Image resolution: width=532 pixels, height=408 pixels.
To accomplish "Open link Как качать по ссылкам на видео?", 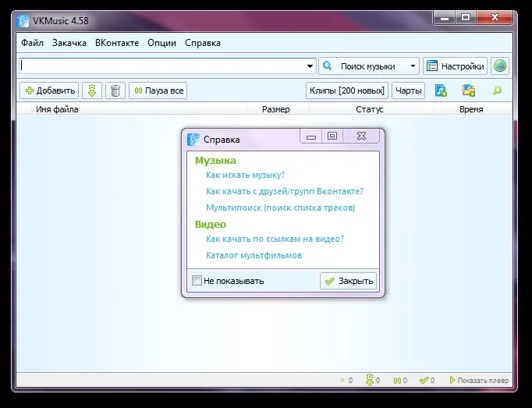I will point(275,239).
